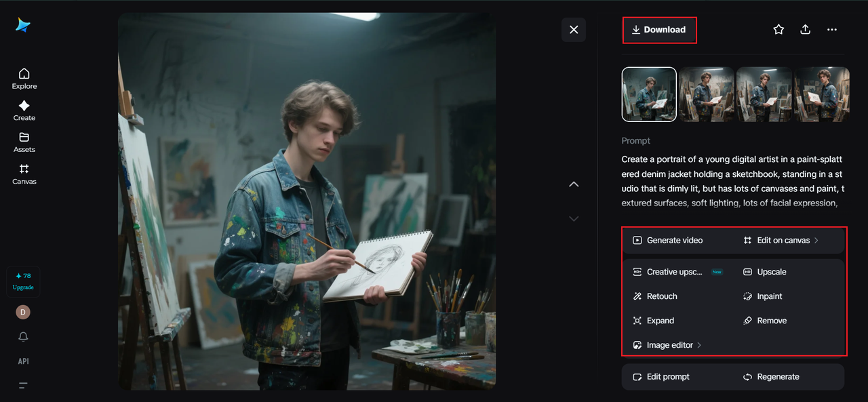Close the image preview

574,30
